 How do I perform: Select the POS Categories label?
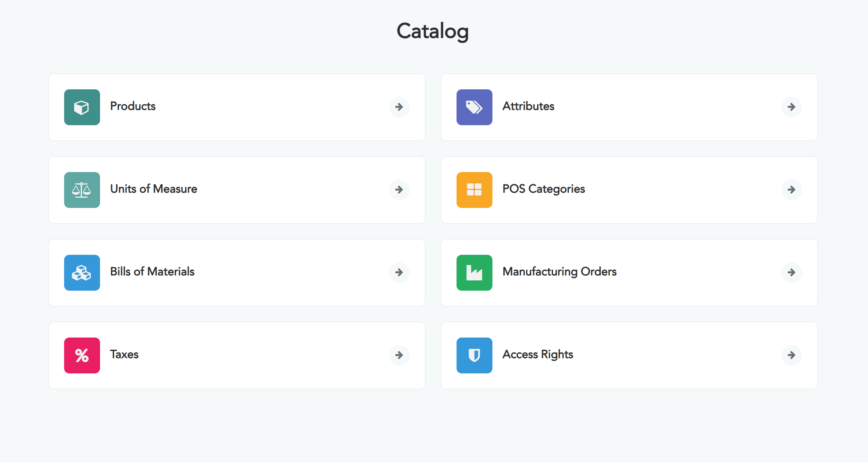[x=544, y=189]
